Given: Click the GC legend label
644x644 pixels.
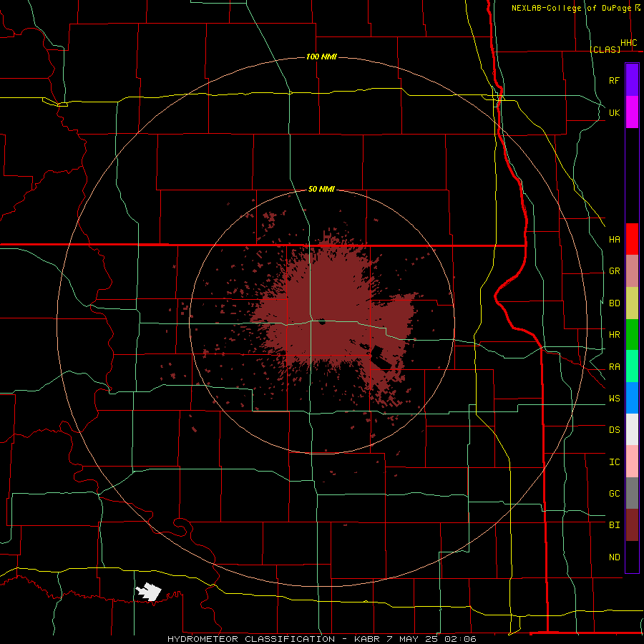Looking at the screenshot, I should pos(614,494).
